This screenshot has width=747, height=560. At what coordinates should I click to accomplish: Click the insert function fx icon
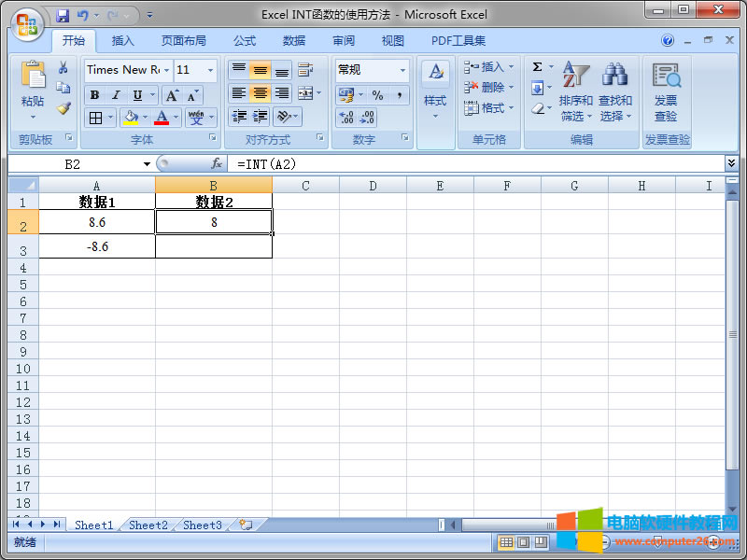pos(217,163)
